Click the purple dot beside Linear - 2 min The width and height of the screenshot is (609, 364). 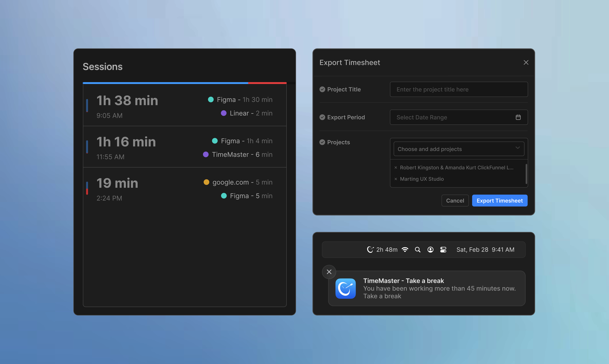tap(223, 113)
